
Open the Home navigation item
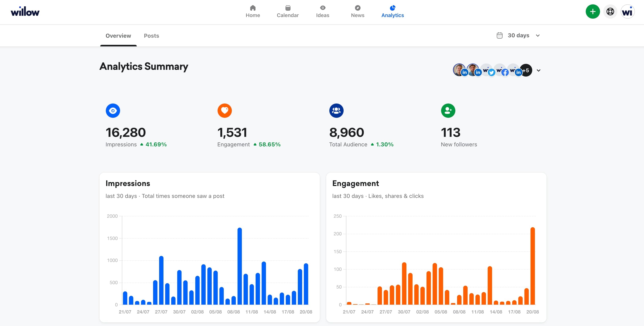click(x=253, y=12)
